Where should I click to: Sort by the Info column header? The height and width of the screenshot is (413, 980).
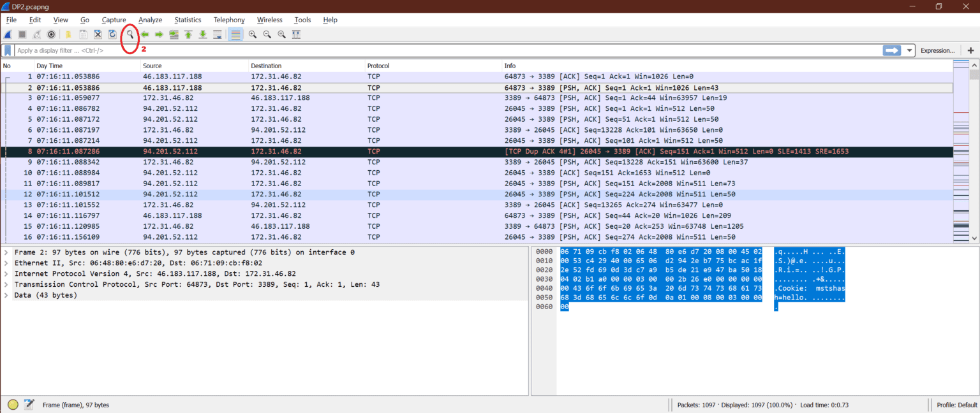coord(727,66)
